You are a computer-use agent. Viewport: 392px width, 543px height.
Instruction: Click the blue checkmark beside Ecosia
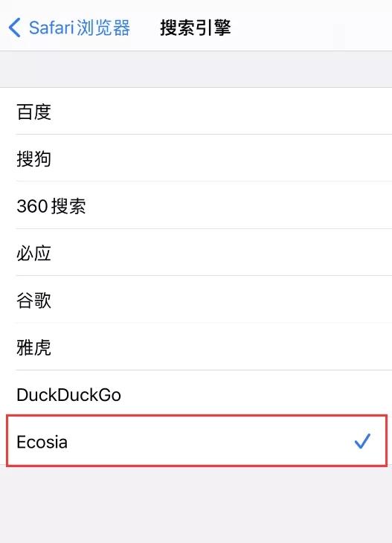362,441
